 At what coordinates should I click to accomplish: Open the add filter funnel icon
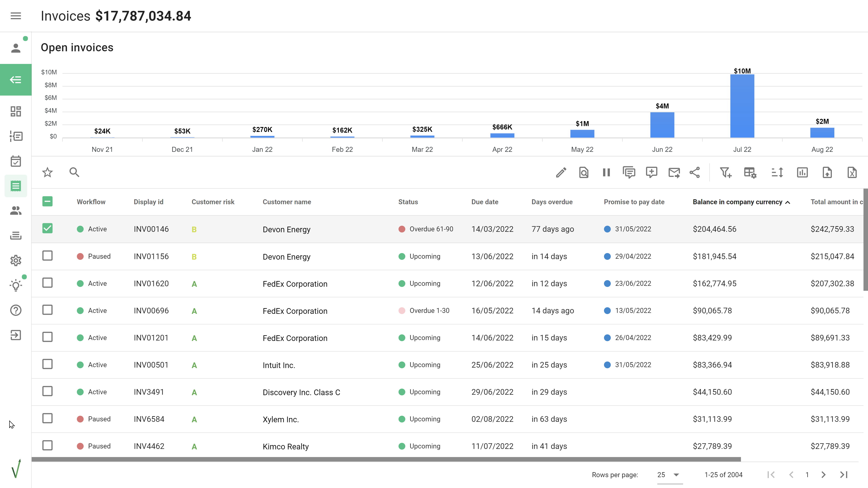pyautogui.click(x=725, y=172)
